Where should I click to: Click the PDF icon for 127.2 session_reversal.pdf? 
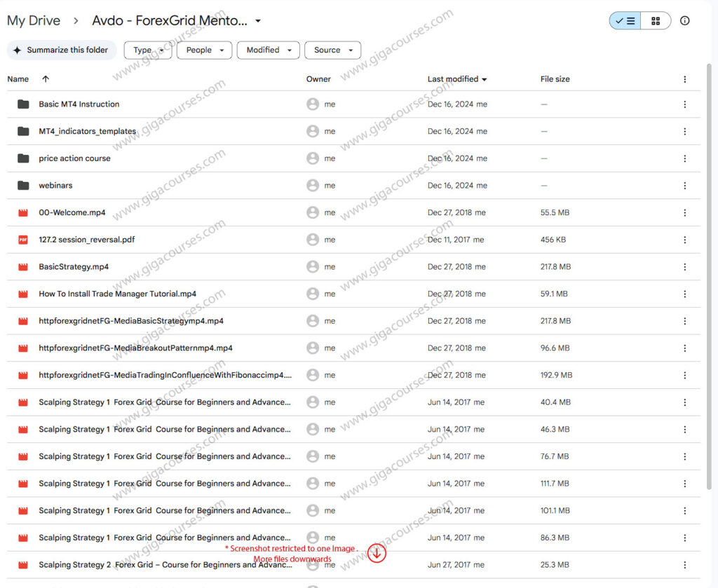23,240
